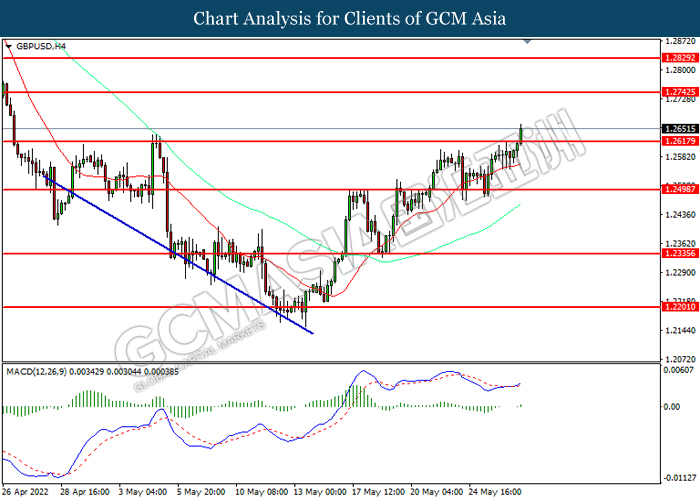Click the Chart Analysis for Clients title
Image resolution: width=700 pixels, height=500 pixels.
coord(350,18)
